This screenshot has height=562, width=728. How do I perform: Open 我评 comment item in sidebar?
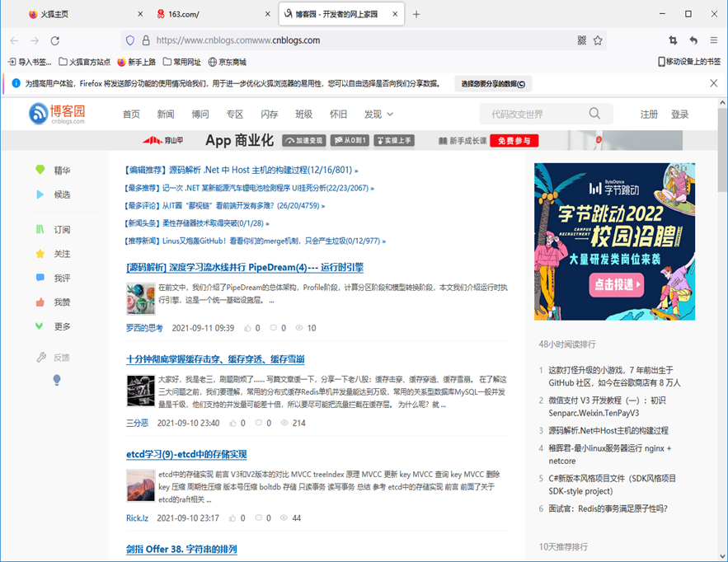tap(54, 278)
